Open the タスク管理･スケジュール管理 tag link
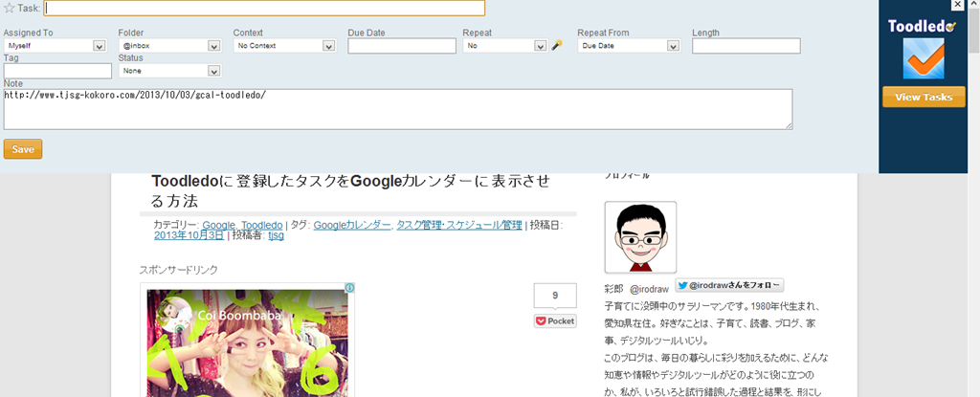 (459, 225)
